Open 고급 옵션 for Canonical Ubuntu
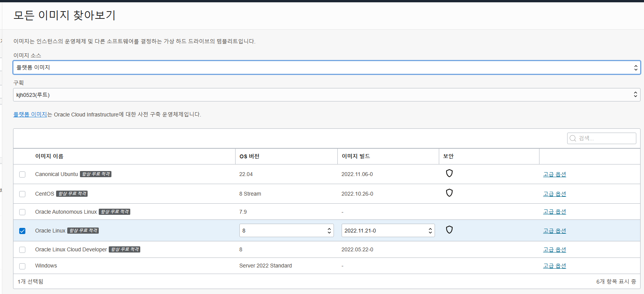The height and width of the screenshot is (294, 644). pos(554,174)
